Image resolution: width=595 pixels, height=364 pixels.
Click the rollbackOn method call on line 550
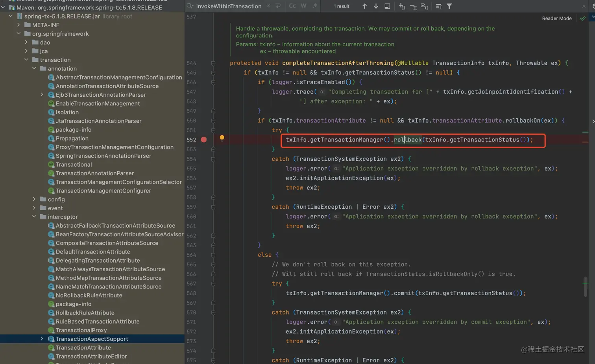click(x=523, y=121)
